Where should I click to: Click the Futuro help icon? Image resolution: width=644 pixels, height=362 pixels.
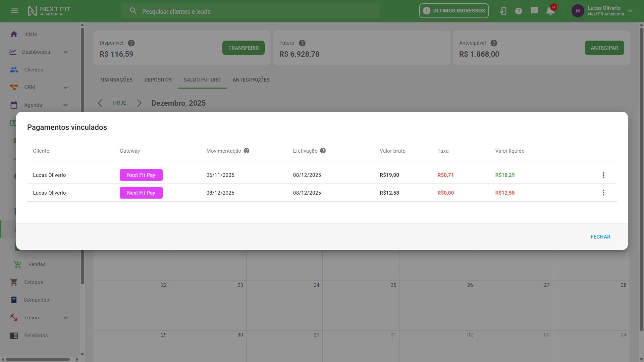[x=302, y=43]
